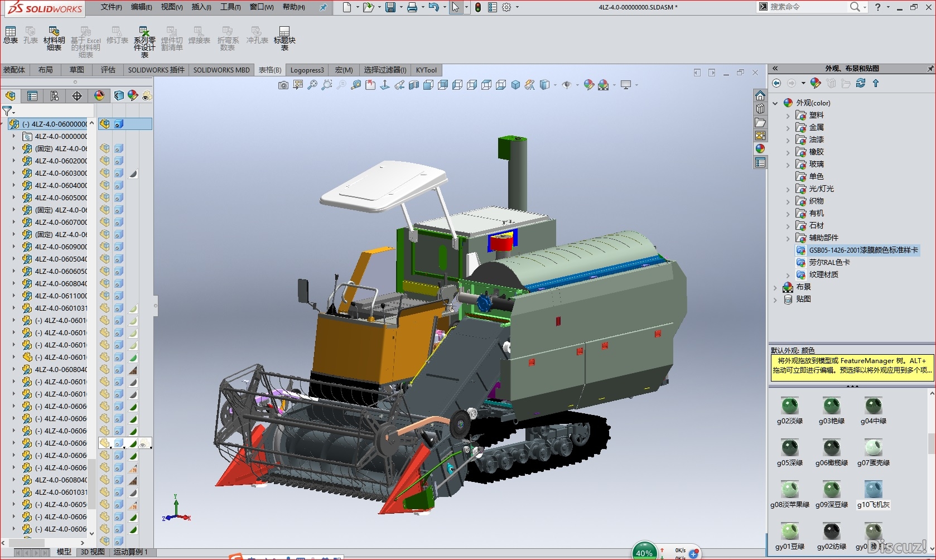Open the display style dropdown arrow in view toolbar
Image resolution: width=936 pixels, height=560 pixels.
(555, 85)
